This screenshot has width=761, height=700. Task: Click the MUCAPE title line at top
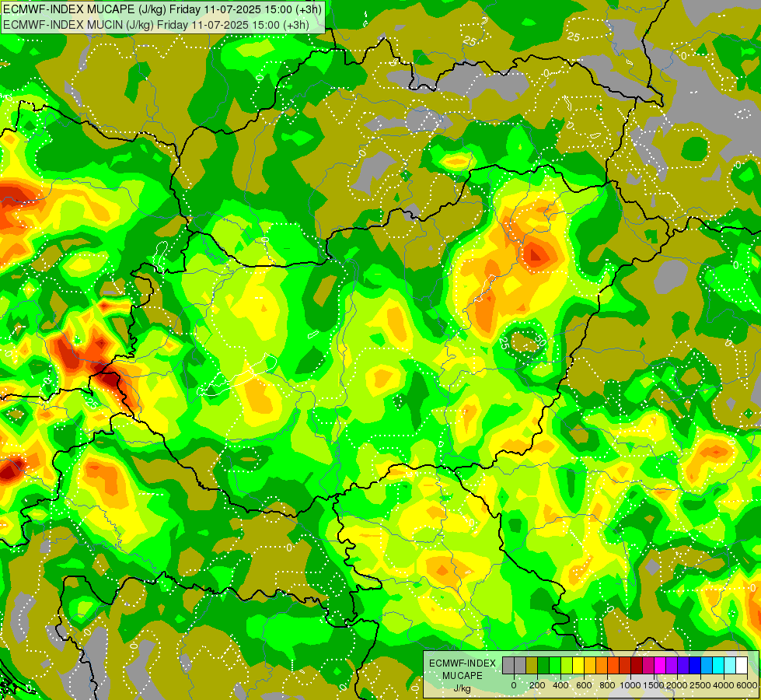pyautogui.click(x=162, y=9)
